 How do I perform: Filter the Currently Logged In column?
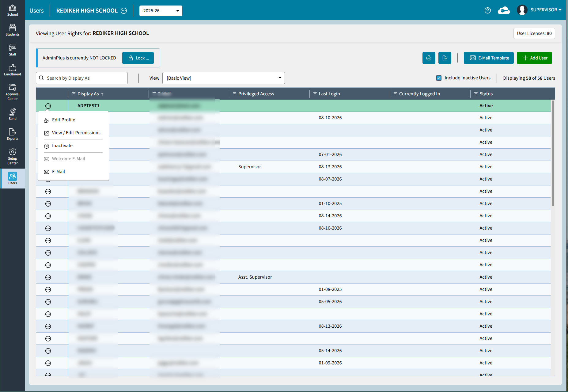click(395, 94)
